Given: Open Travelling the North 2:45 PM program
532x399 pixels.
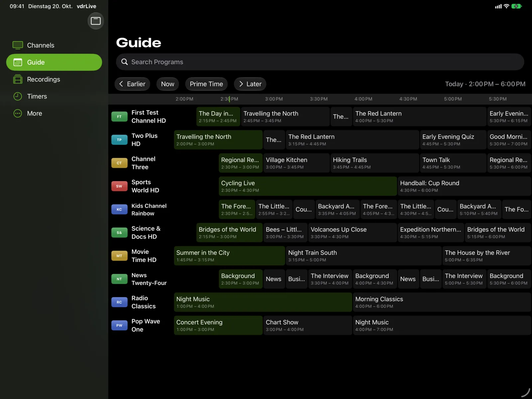Looking at the screenshot, I should click(285, 117).
